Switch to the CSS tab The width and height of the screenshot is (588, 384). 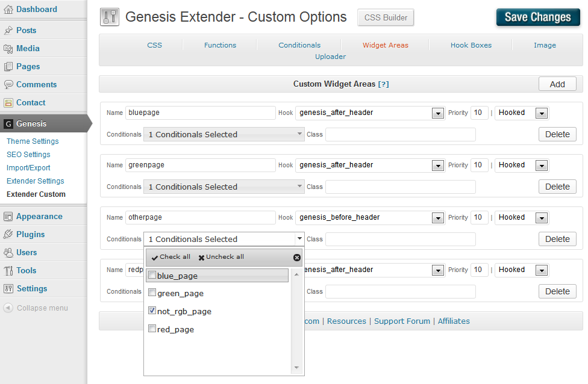[x=154, y=45]
